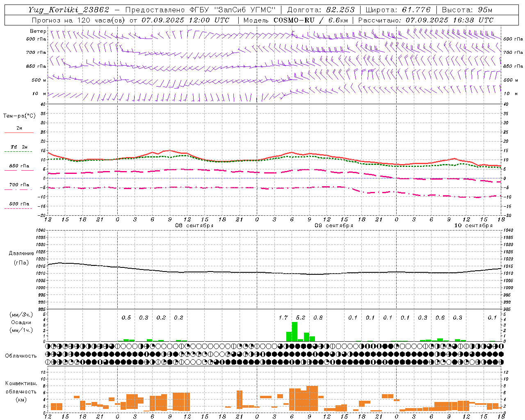Click the red 2м temperature legend line

19,132
